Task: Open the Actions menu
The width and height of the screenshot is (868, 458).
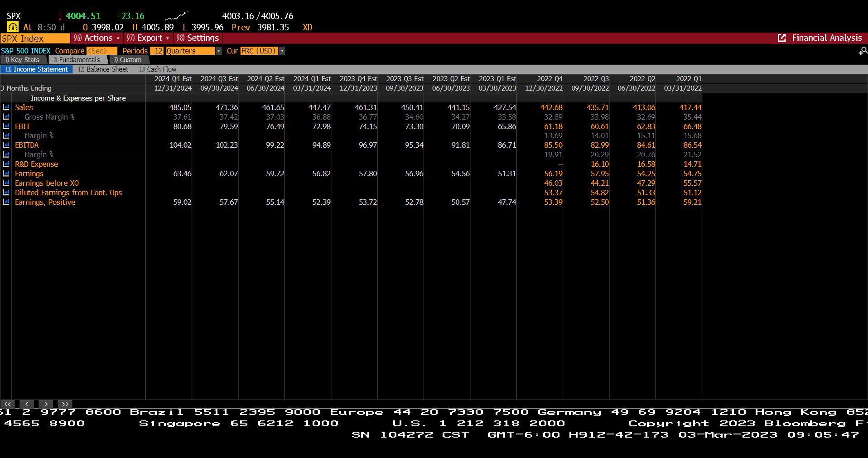Action: (96, 38)
